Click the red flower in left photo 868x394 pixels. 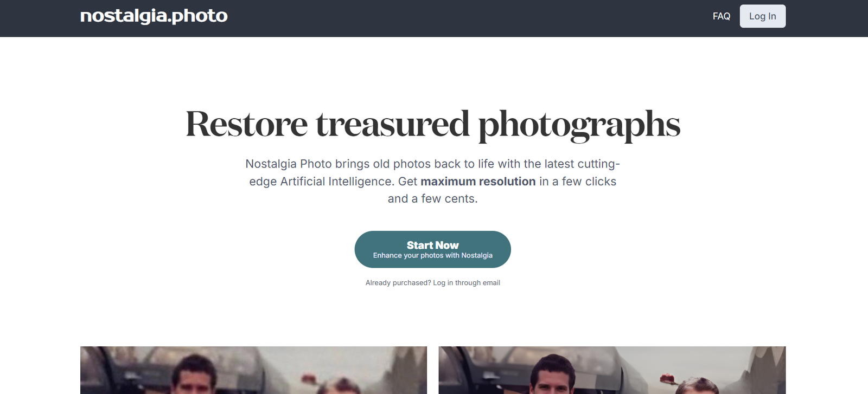[x=309, y=378]
